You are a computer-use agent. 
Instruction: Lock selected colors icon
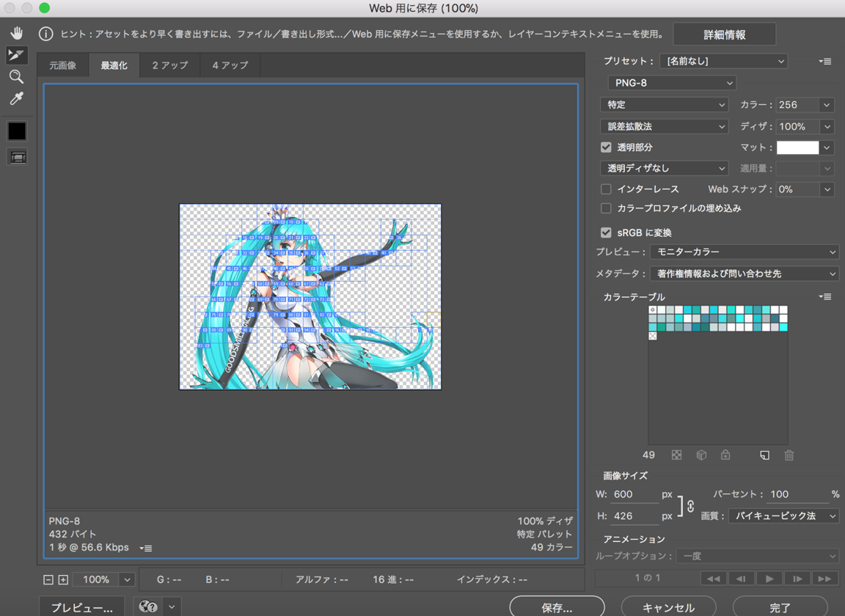(725, 455)
